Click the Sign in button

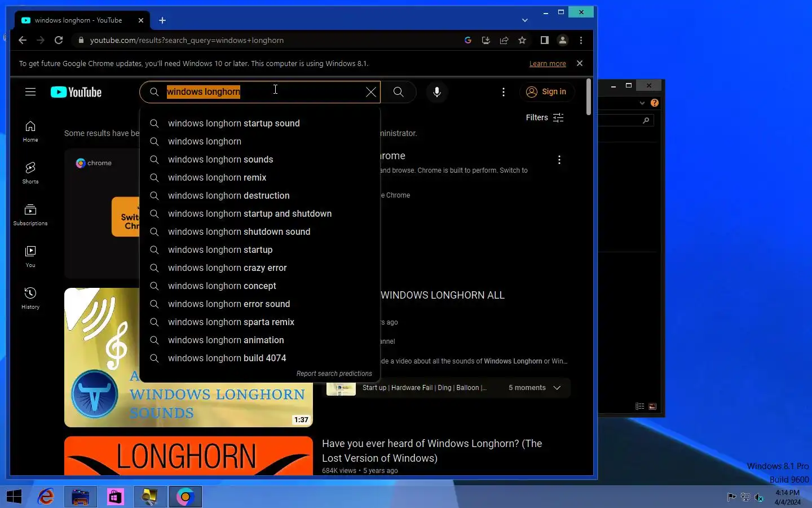546,92
